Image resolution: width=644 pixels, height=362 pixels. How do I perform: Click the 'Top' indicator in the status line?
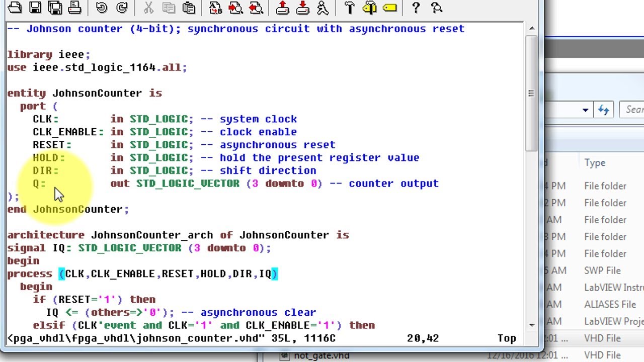point(507,338)
